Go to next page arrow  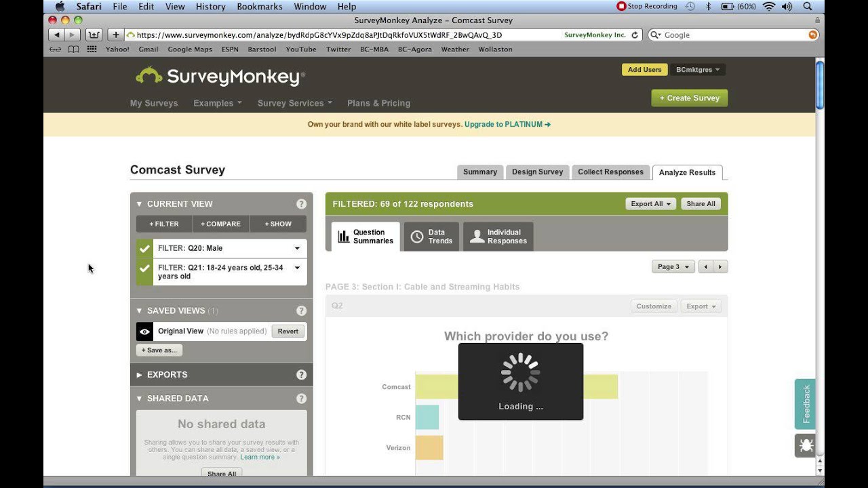point(720,267)
